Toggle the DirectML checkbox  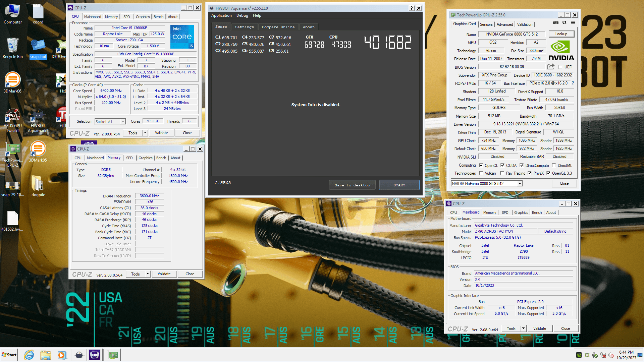pos(554,165)
